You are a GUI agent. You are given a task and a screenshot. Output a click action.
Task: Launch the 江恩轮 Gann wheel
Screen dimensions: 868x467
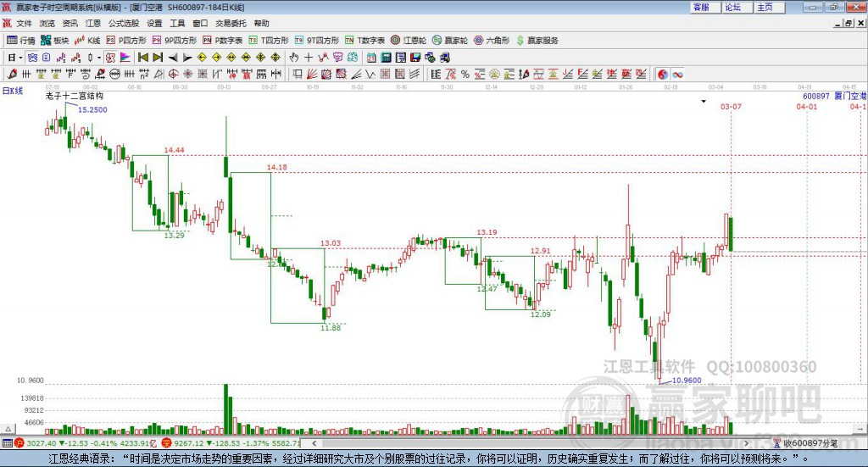(409, 41)
